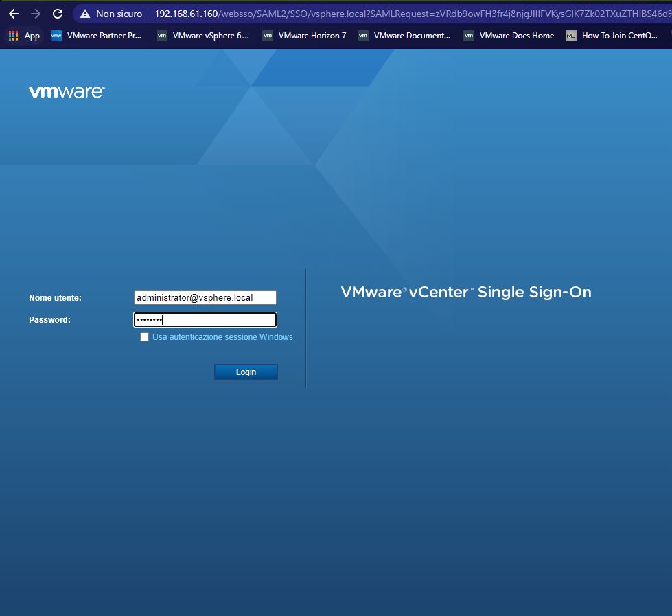Click the 'Usa autenticazione sessione Windows' label text
This screenshot has width=672, height=616.
[x=222, y=337]
